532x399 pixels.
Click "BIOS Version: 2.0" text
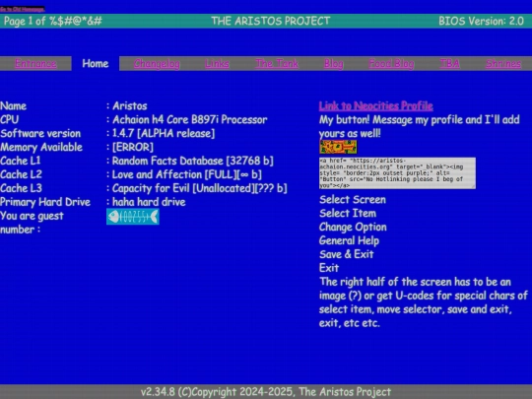(481, 21)
